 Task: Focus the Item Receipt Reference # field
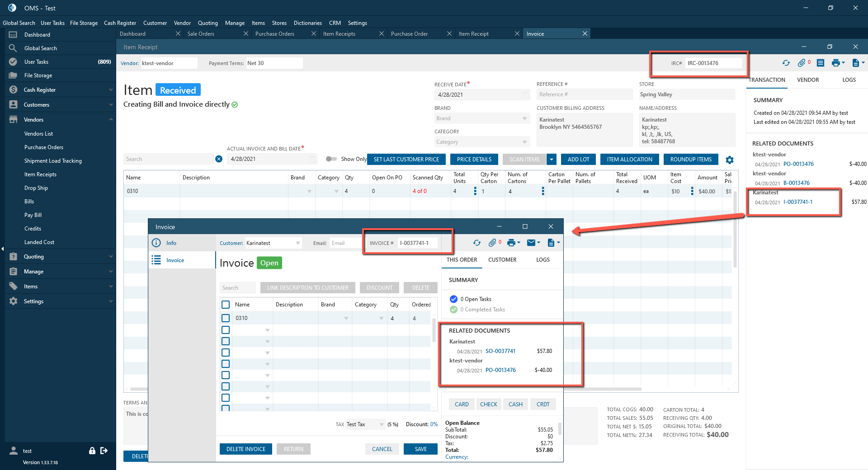click(585, 94)
